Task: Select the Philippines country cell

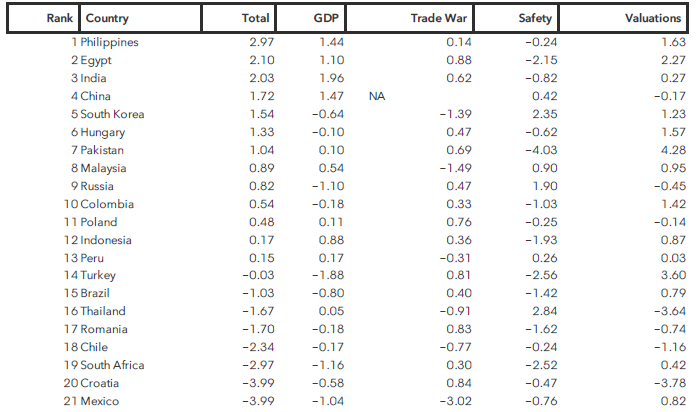Action: click(x=109, y=42)
